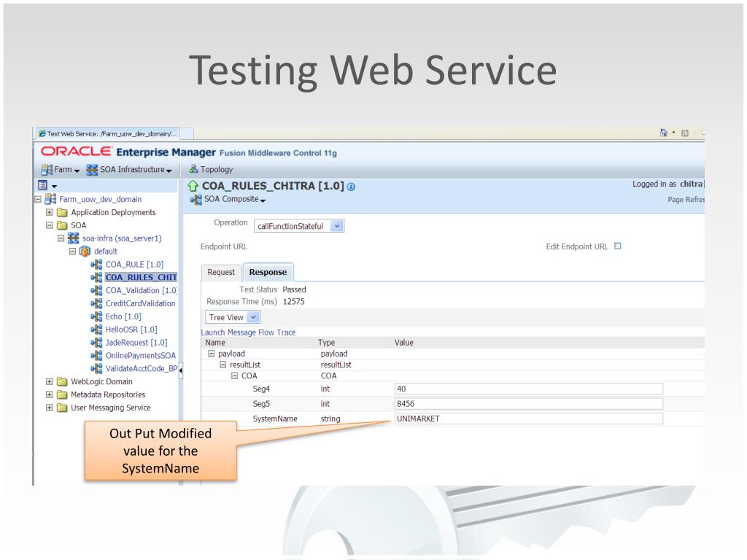Toggle the Edit Endpoint URL checkbox

(x=618, y=246)
